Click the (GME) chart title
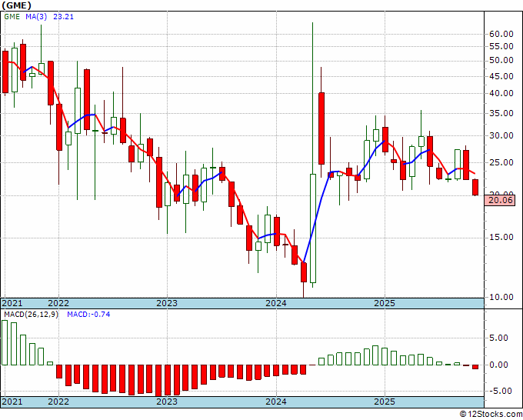The height and width of the screenshot is (420, 523). [x=17, y=5]
